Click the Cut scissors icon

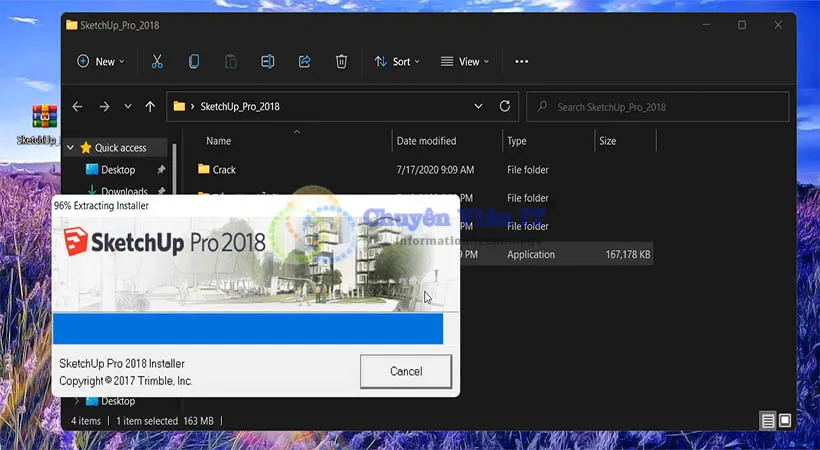click(157, 62)
